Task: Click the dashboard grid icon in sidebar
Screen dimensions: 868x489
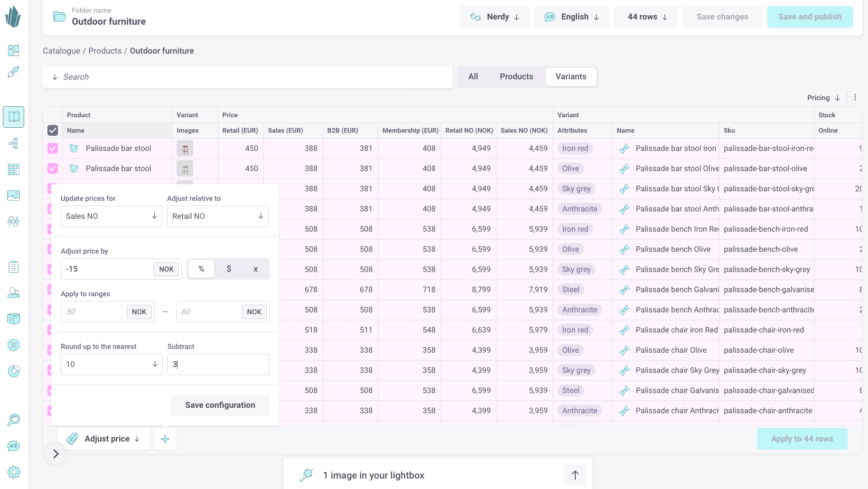Action: [14, 50]
